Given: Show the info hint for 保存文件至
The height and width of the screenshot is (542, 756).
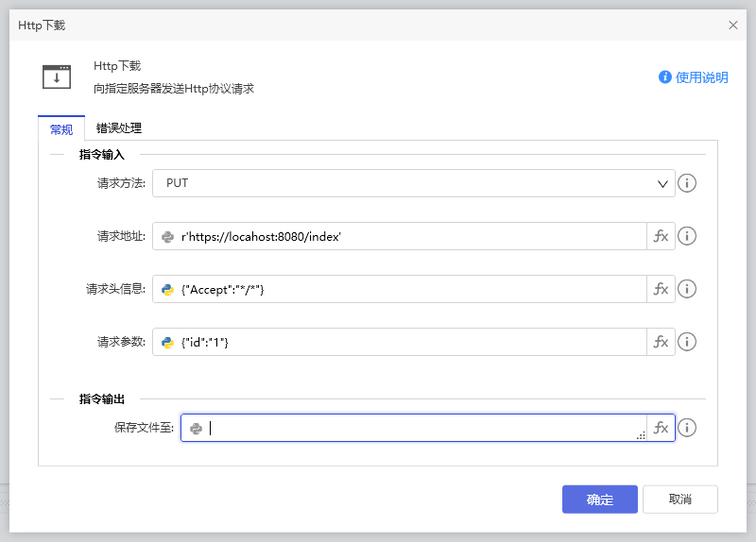Looking at the screenshot, I should click(x=688, y=429).
